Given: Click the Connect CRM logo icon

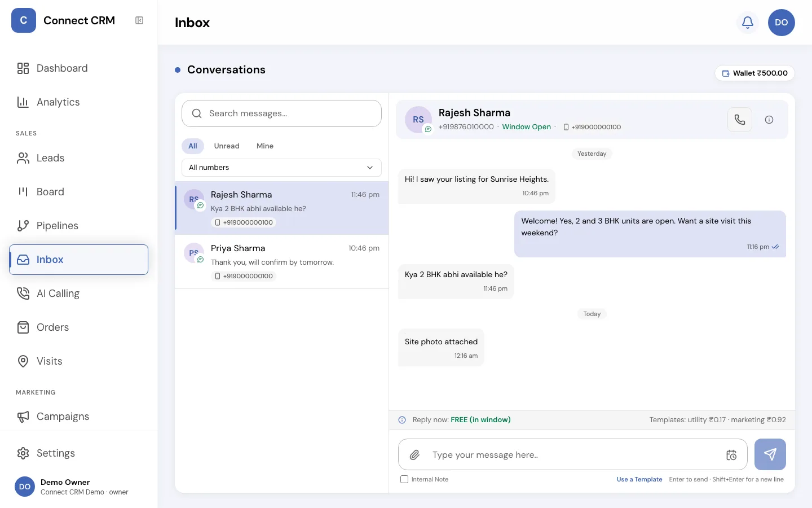Looking at the screenshot, I should (x=24, y=20).
